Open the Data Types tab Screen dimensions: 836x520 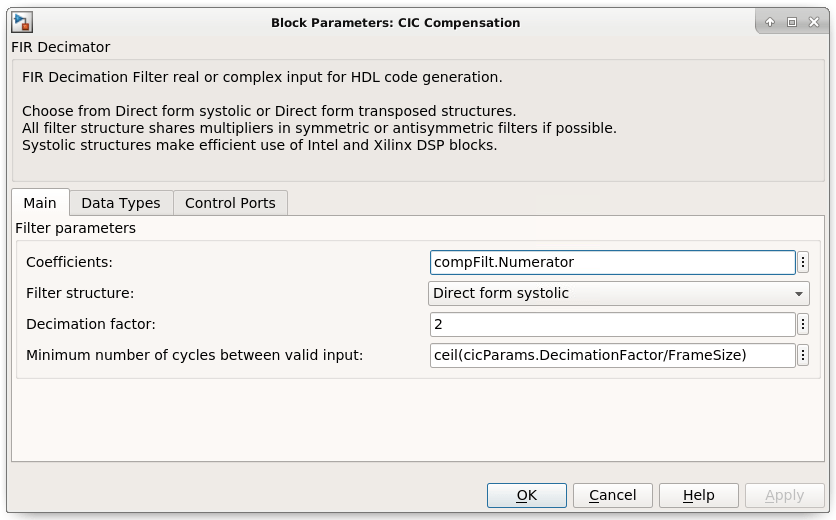[121, 203]
